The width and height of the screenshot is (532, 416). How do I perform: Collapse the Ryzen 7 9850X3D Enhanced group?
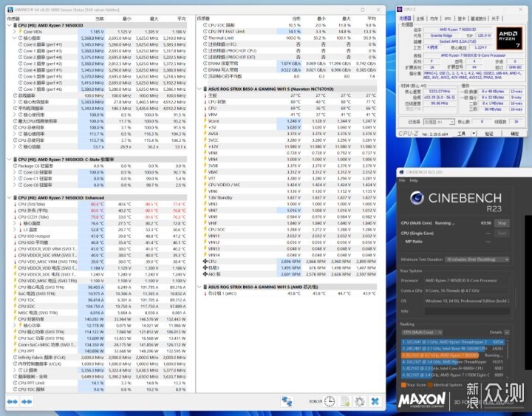coord(9,197)
